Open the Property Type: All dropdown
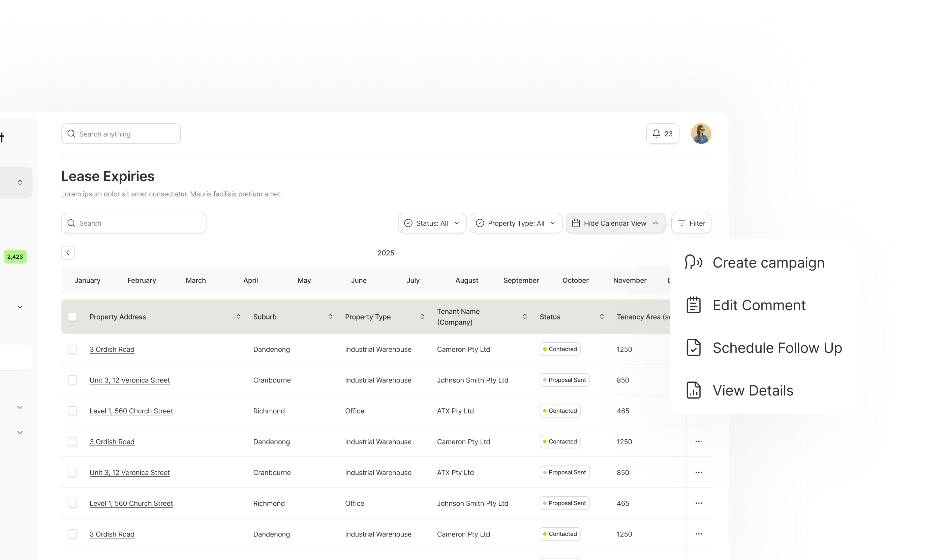The width and height of the screenshot is (945, 560). (516, 223)
